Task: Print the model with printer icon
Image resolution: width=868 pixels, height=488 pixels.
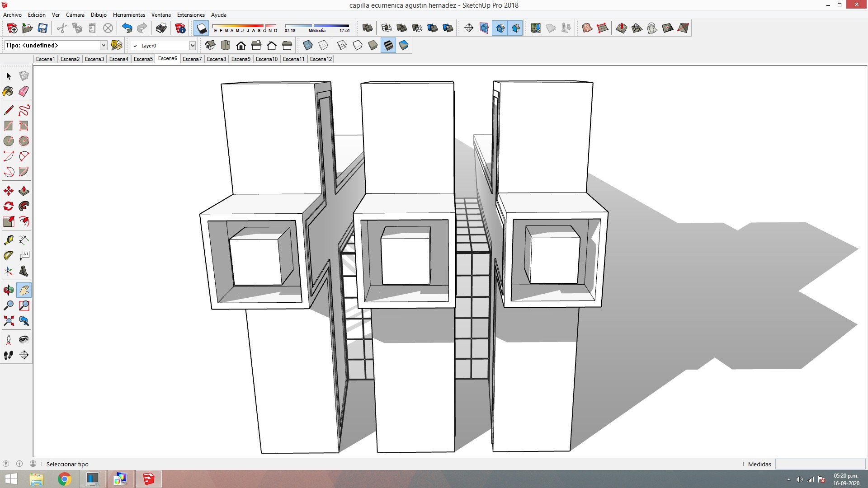Action: pyautogui.click(x=161, y=28)
